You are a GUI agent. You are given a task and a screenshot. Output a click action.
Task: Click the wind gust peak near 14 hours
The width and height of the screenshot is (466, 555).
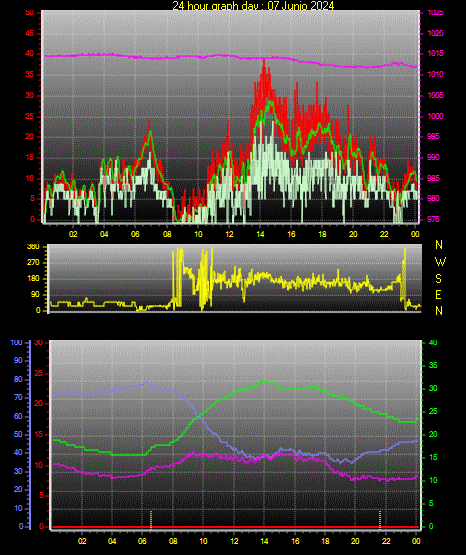coord(264,61)
